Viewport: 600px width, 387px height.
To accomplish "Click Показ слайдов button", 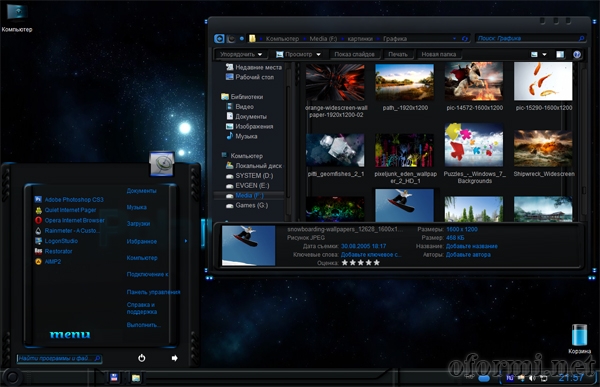I will 354,54.
